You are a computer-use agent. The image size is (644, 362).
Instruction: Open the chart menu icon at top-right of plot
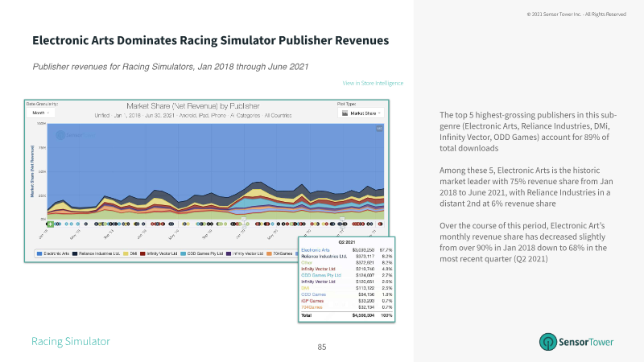point(379,129)
